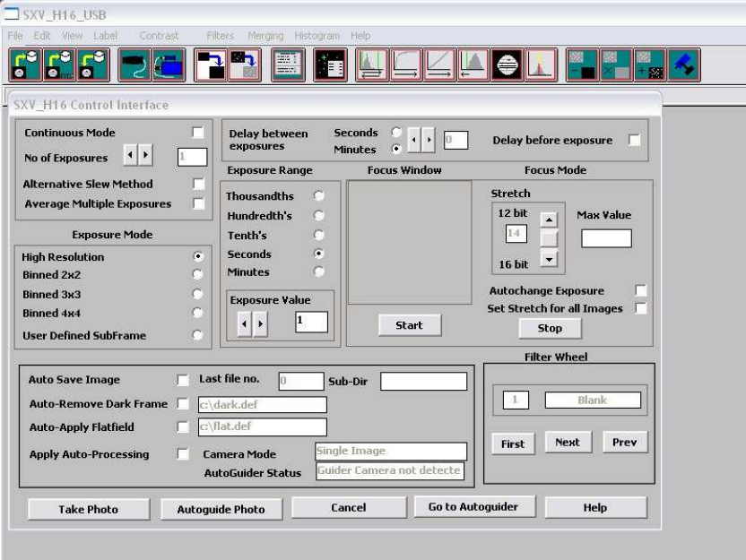Click the multiply images (×) toolbar icon
The width and height of the screenshot is (746, 560).
pos(616,65)
